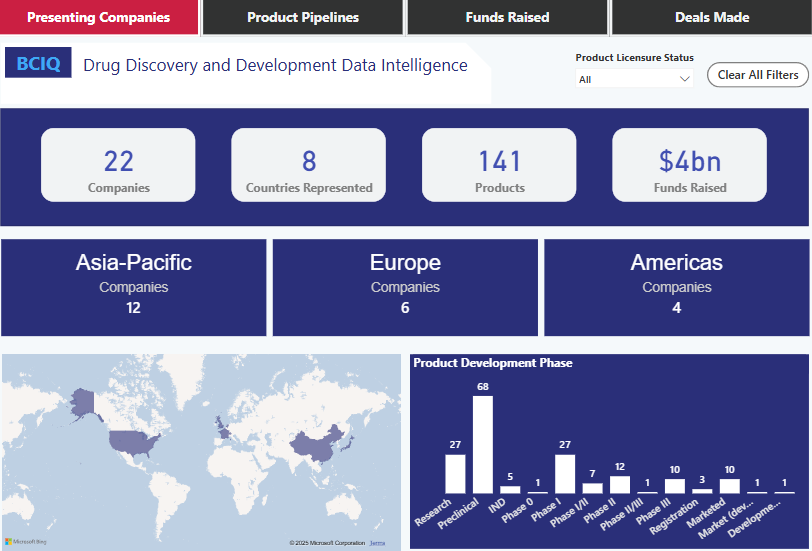This screenshot has width=812, height=551.
Task: Select the Phase III bar with value 10
Action: pos(675,486)
